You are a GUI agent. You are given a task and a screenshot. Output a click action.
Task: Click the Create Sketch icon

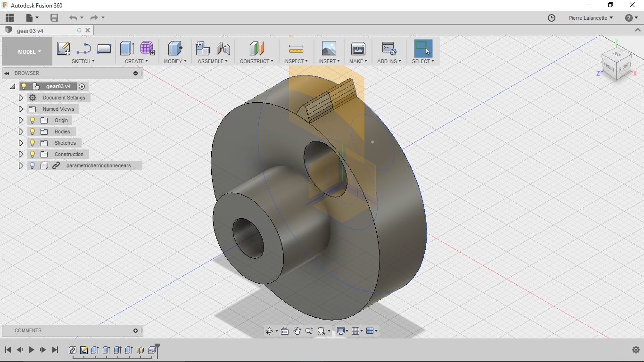63,48
